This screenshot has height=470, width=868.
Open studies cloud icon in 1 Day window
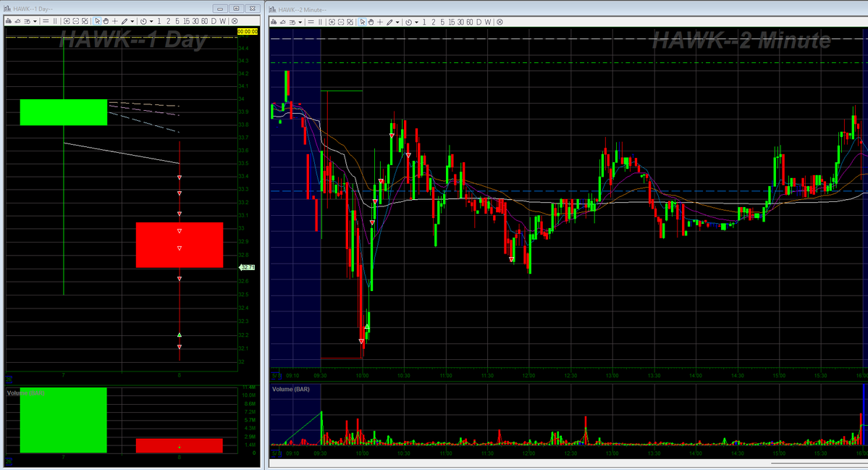coord(17,21)
